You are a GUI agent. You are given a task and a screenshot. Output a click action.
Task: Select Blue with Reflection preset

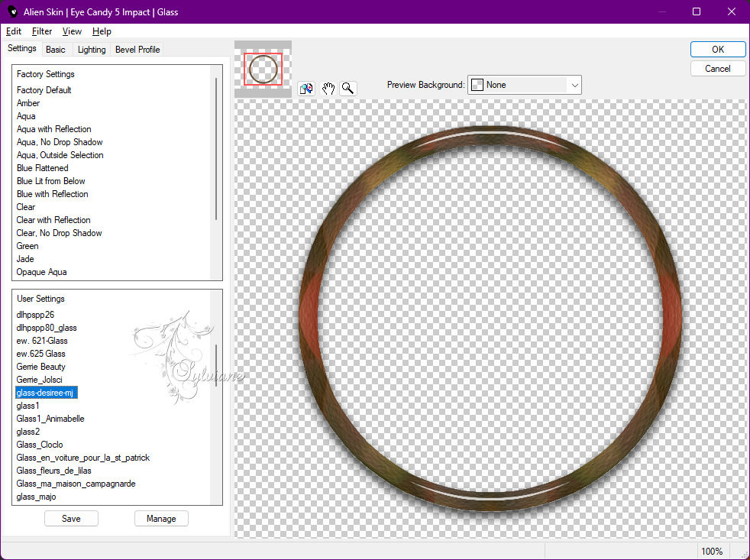[53, 194]
